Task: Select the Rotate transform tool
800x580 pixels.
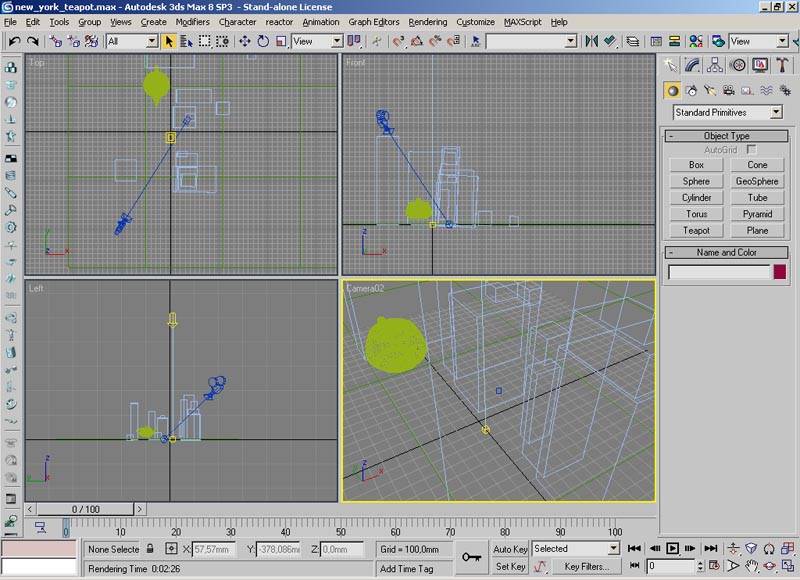Action: tap(263, 41)
